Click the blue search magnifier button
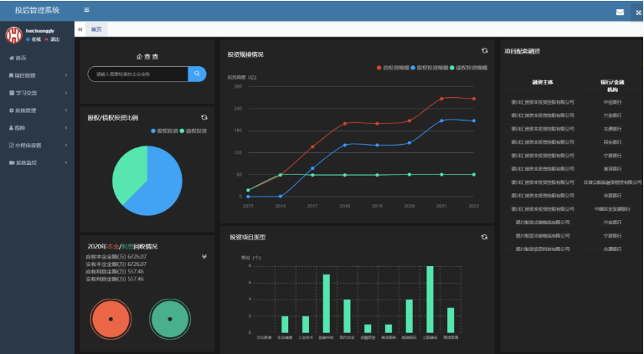 tap(197, 74)
